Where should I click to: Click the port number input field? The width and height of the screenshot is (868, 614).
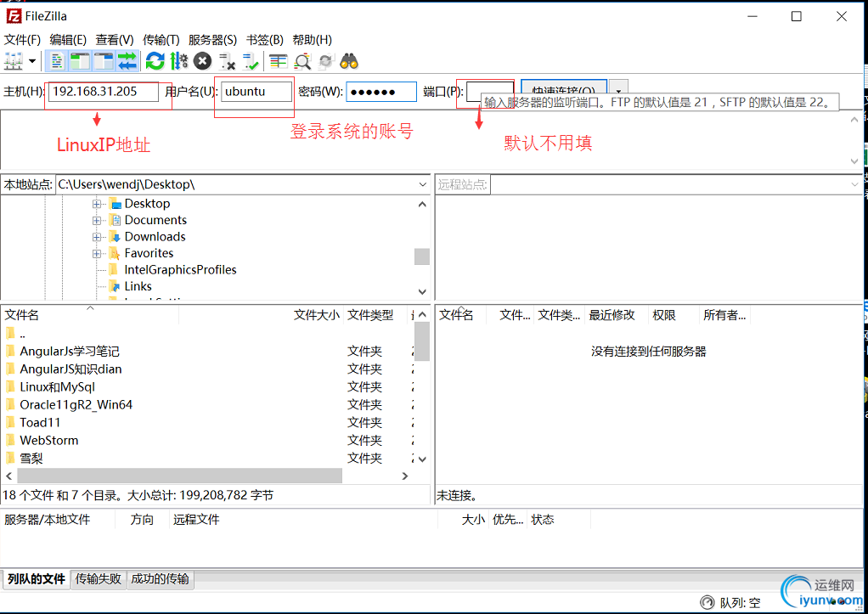coord(489,90)
